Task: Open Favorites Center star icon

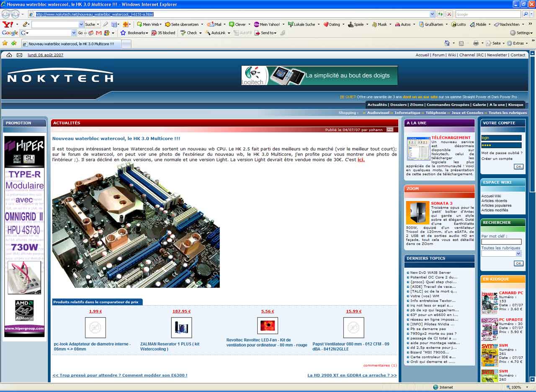Action: tap(5, 43)
